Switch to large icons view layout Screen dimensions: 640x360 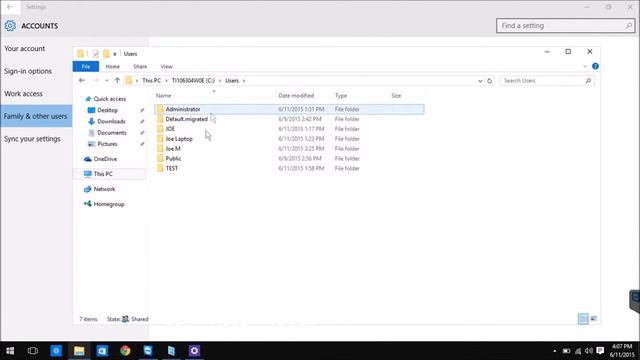(594, 319)
